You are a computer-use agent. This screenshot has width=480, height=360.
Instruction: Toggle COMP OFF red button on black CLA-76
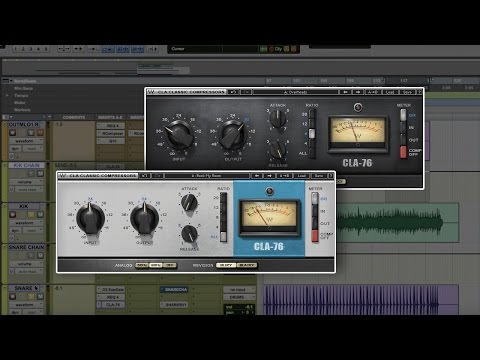coord(403,152)
